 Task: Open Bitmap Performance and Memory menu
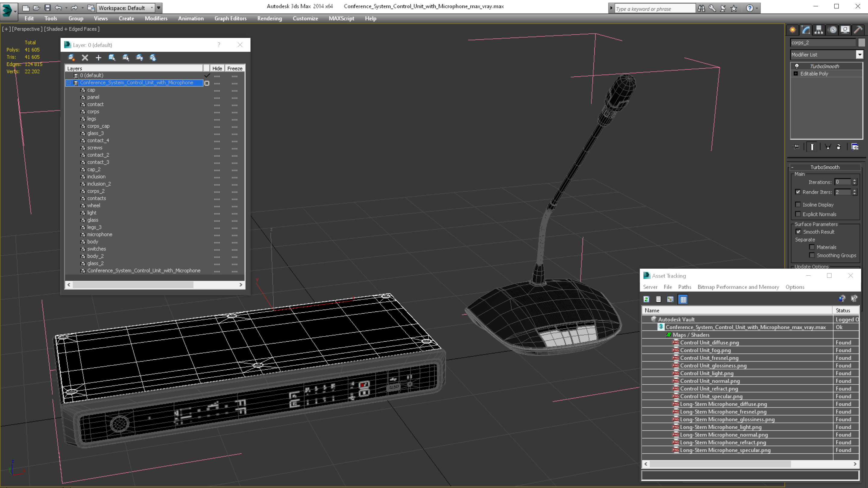pos(738,287)
